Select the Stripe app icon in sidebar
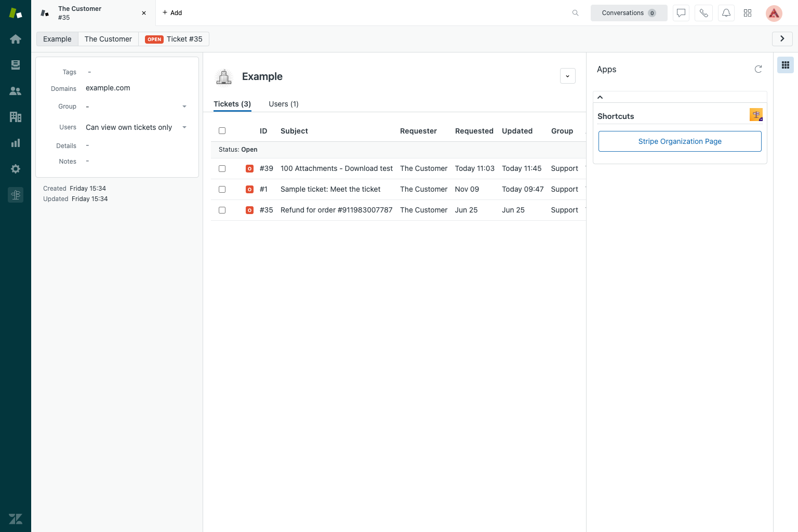The height and width of the screenshot is (532, 798). tap(16, 195)
